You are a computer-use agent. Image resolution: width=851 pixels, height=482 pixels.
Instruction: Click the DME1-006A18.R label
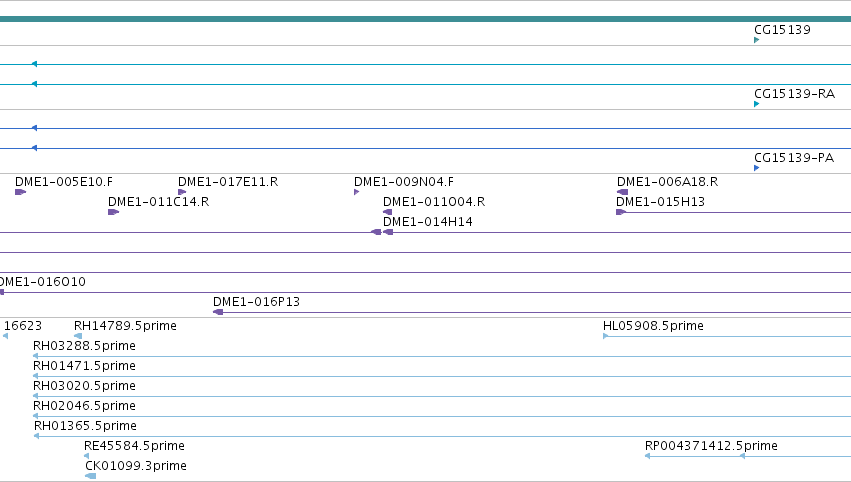[668, 182]
